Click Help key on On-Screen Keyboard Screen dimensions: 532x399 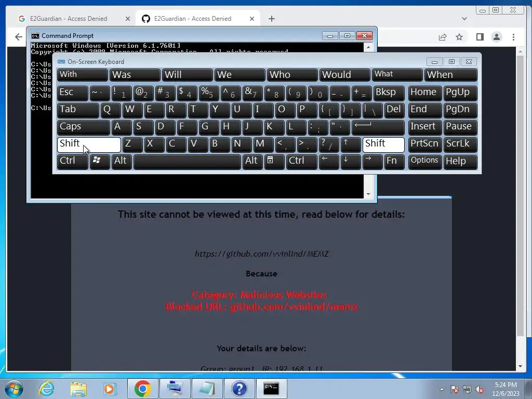coord(460,162)
